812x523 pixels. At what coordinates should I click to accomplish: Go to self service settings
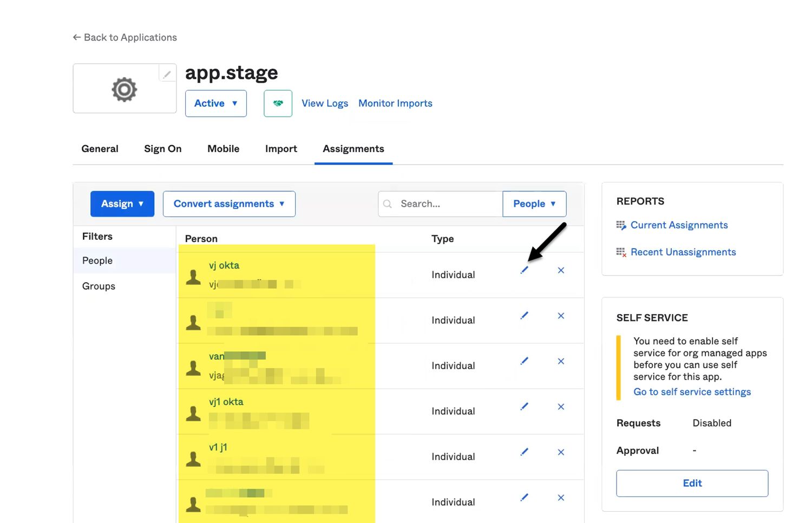click(692, 392)
